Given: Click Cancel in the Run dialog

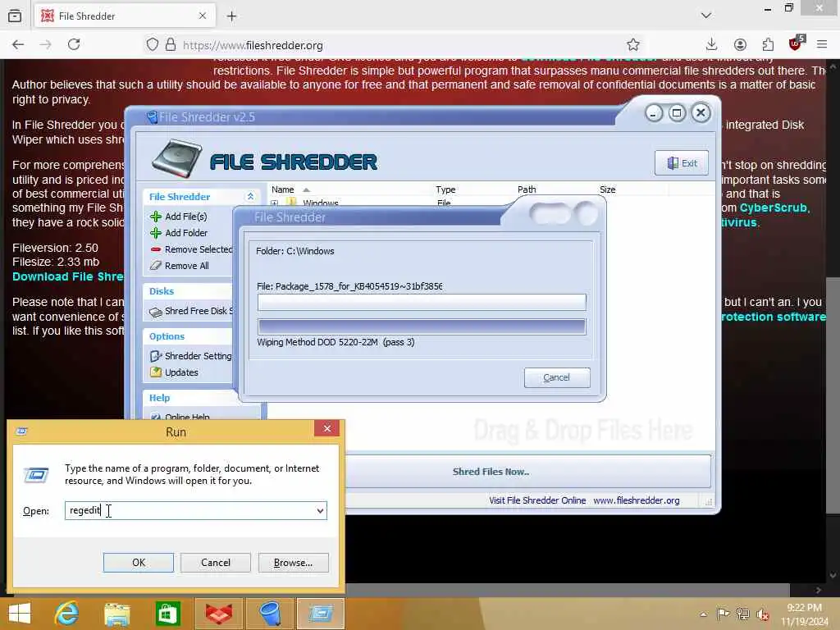Looking at the screenshot, I should (216, 563).
